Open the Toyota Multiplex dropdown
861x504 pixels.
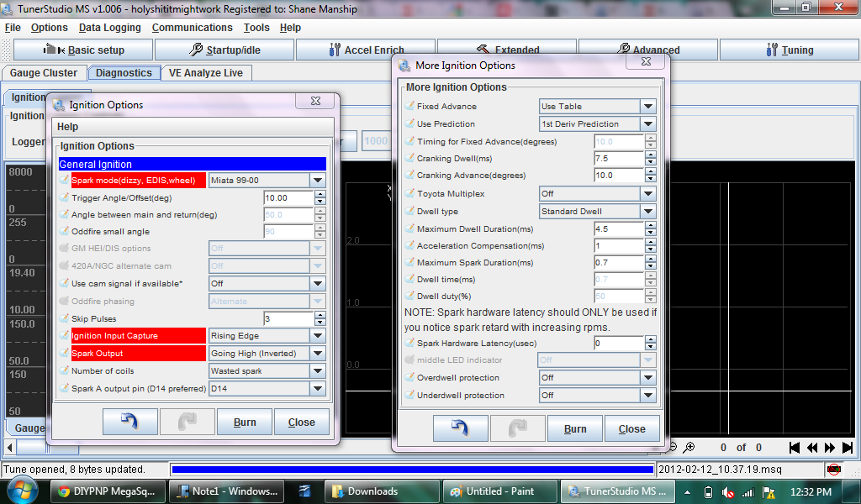pyautogui.click(x=648, y=193)
